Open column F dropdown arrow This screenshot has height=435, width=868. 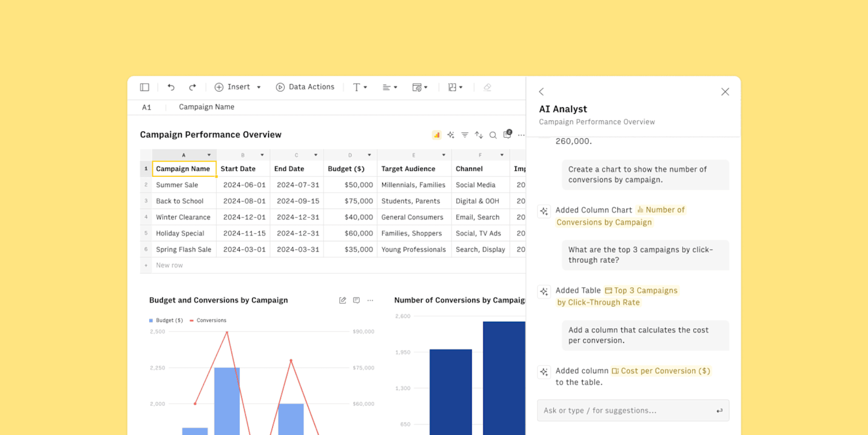[x=502, y=155]
